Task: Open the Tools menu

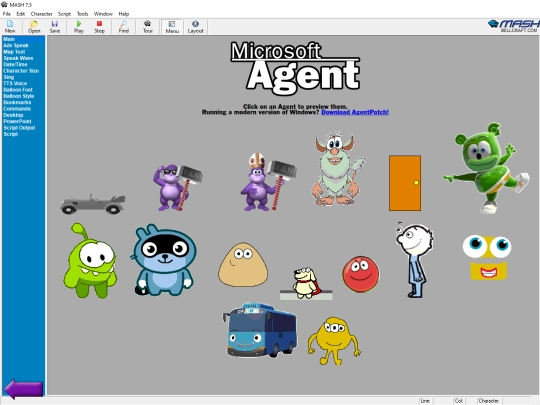Action: (82, 14)
